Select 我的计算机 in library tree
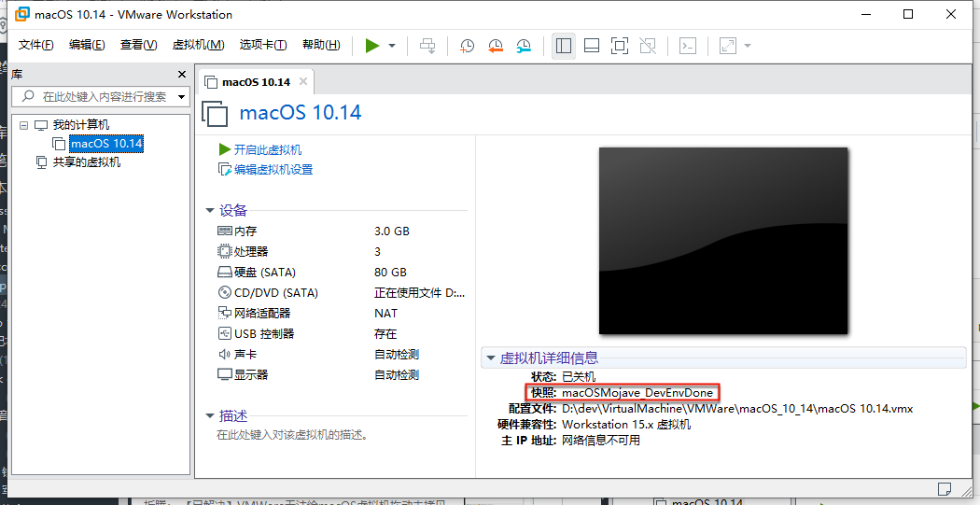This screenshot has height=505, width=980. [x=80, y=125]
